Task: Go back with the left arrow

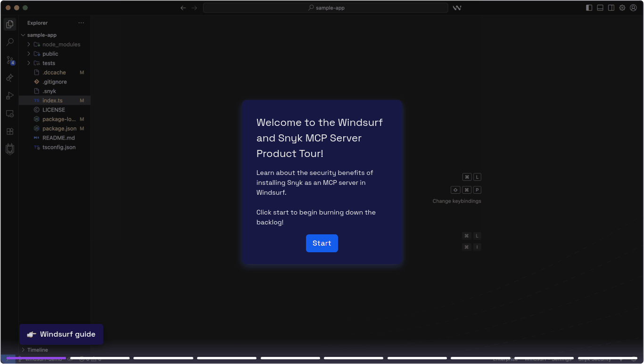Action: click(183, 8)
